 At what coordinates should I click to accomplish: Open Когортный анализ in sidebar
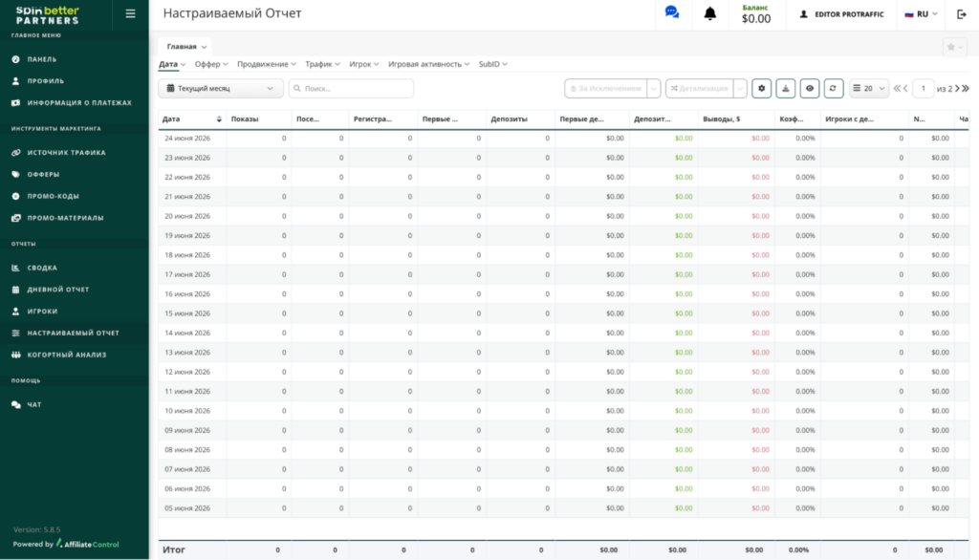tap(67, 355)
